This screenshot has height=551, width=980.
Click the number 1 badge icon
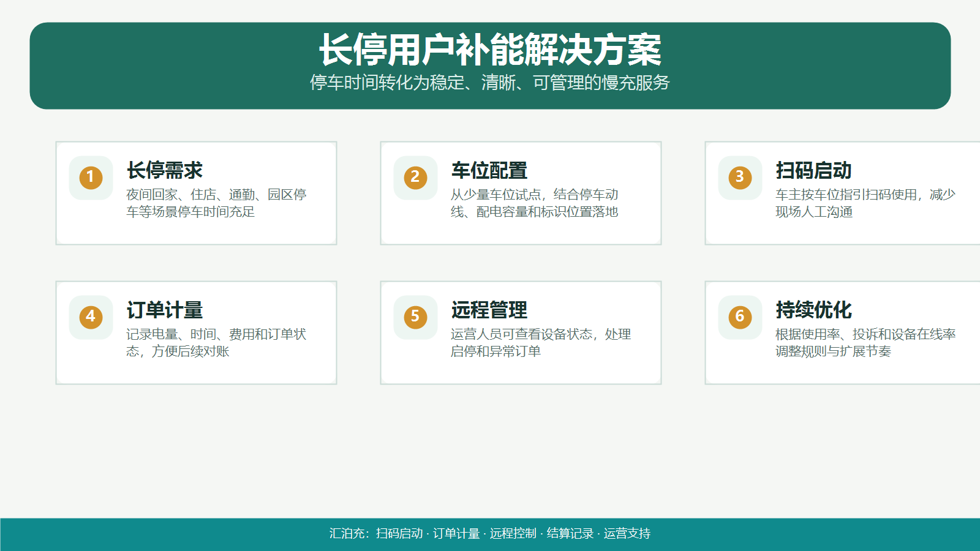click(x=91, y=178)
